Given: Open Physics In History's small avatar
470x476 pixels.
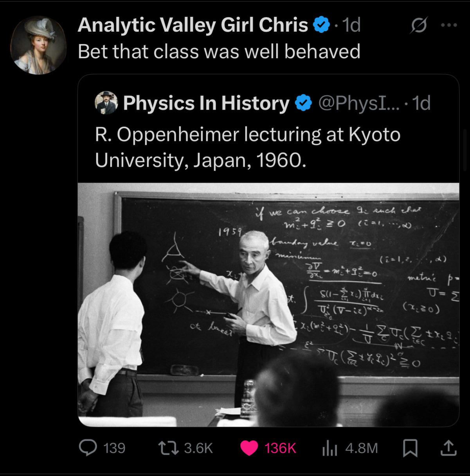Looking at the screenshot, I should [106, 102].
